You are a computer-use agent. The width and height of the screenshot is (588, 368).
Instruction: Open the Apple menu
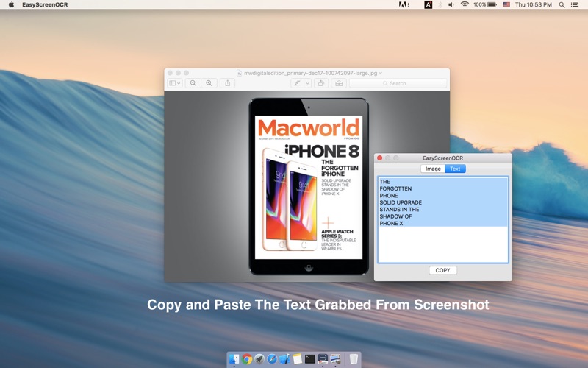click(x=11, y=4)
